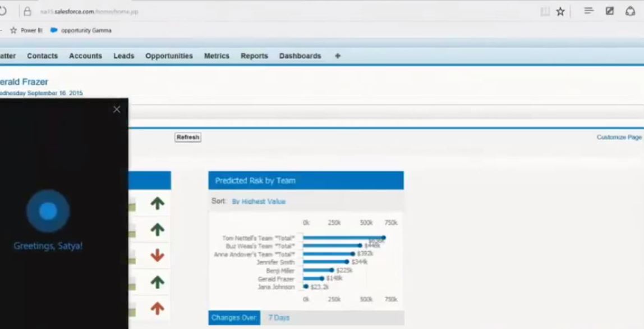Click the $225k value label
Screen dimensions: 644x329
click(344, 270)
